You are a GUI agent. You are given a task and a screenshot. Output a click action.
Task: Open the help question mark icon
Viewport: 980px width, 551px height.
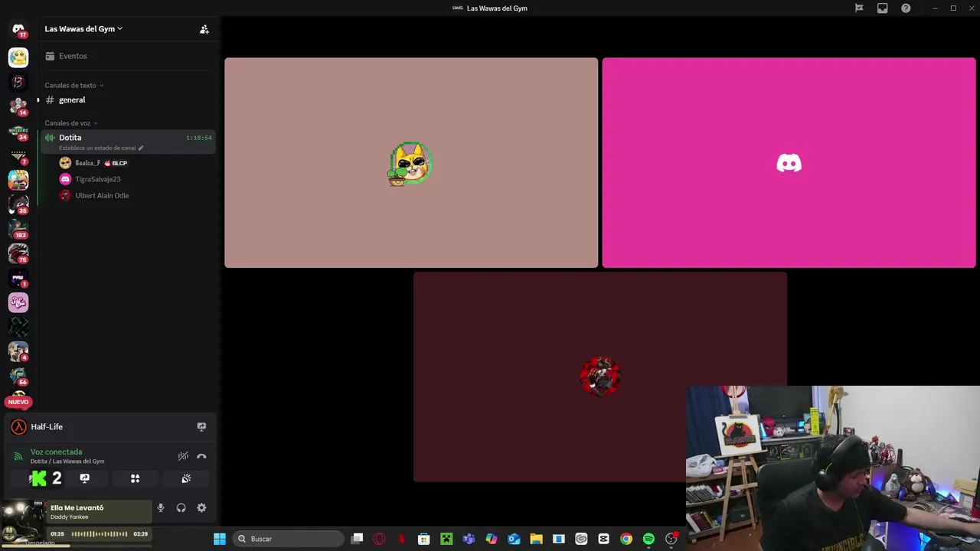coord(906,8)
